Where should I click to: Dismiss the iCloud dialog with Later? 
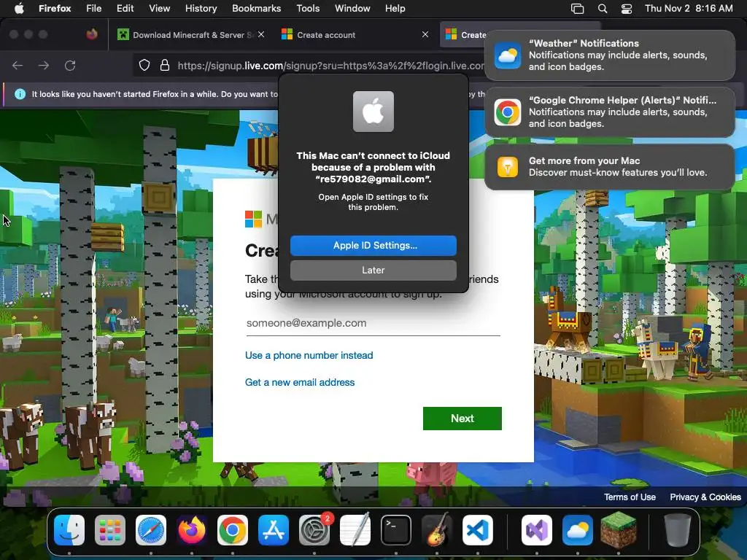373,270
